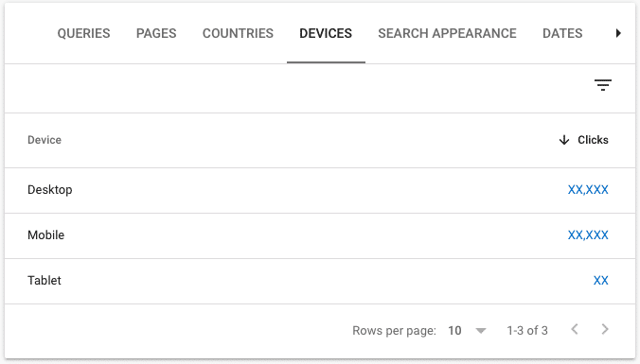Switch to the Pages tab
Image resolution: width=640 pixels, height=364 pixels.
click(156, 33)
